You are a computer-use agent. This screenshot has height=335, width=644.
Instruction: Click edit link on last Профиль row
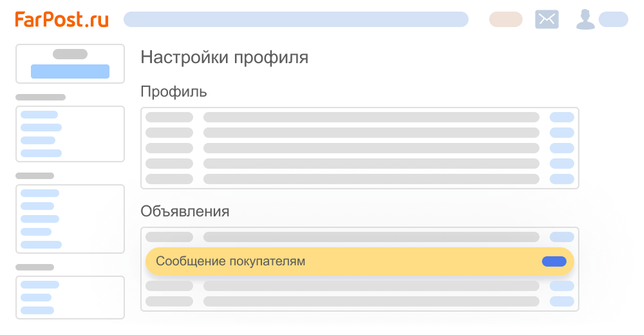(562, 179)
